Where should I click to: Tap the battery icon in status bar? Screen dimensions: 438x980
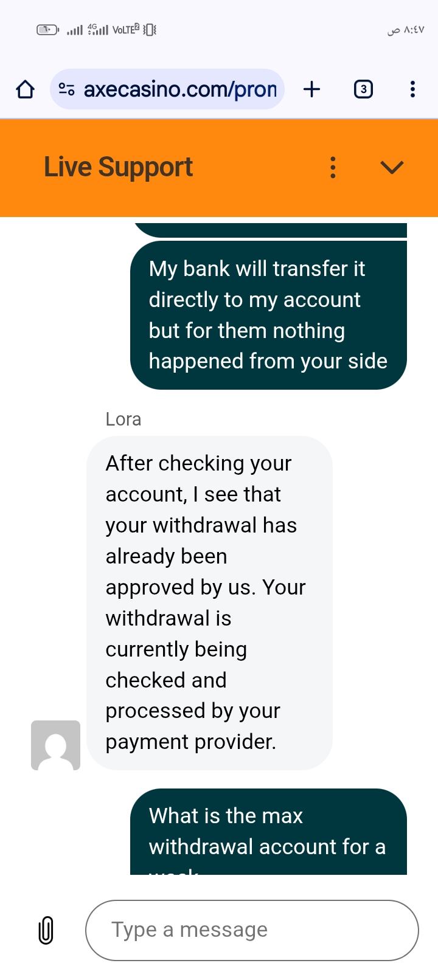(x=47, y=29)
